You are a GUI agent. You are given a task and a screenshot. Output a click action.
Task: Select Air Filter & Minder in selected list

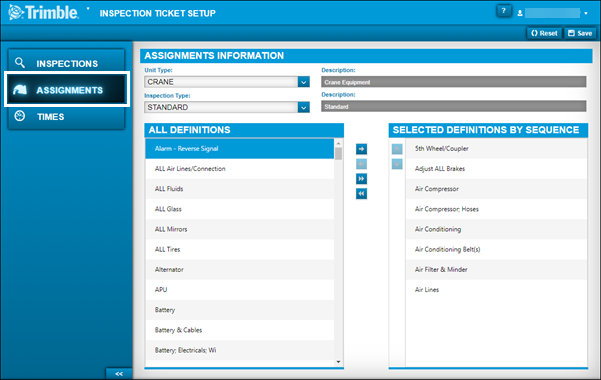(496, 270)
